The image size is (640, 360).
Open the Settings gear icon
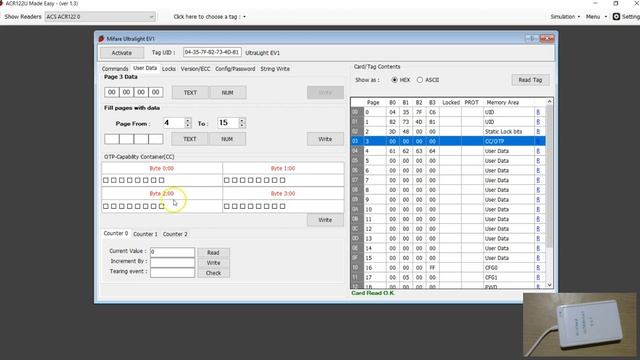[616, 17]
